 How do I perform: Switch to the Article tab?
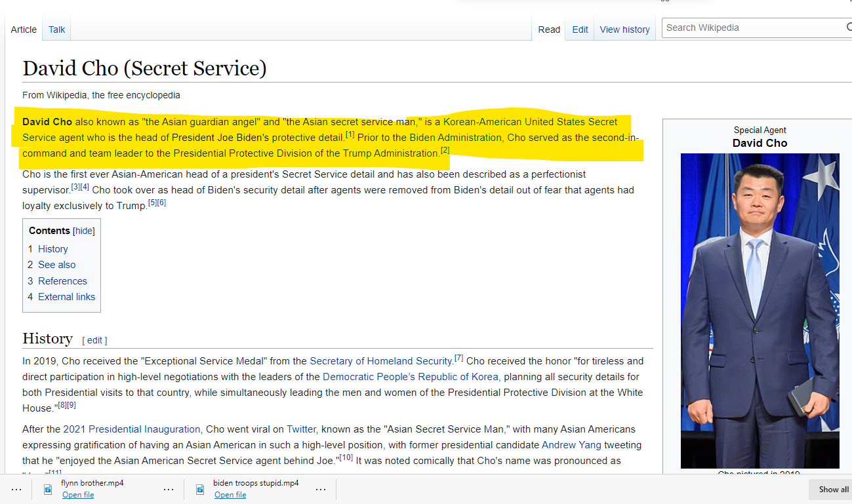pyautogui.click(x=24, y=29)
